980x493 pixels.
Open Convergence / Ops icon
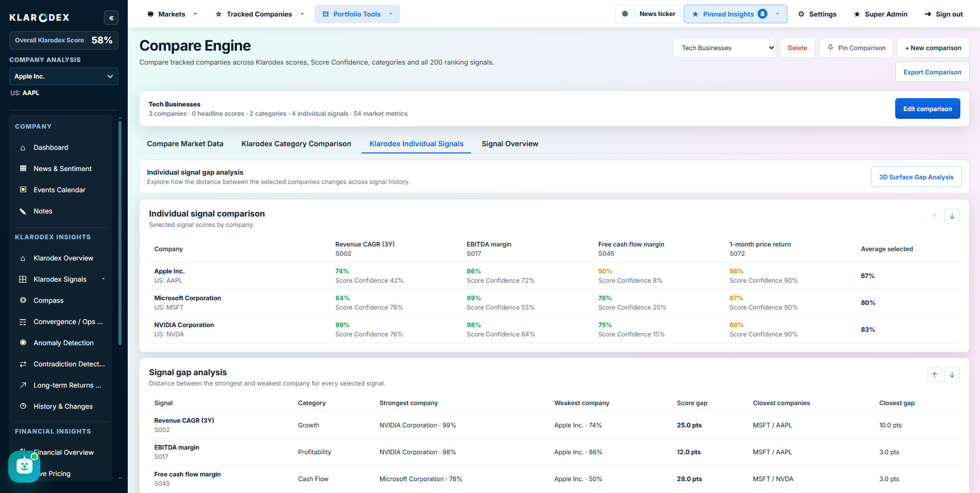pyautogui.click(x=23, y=322)
